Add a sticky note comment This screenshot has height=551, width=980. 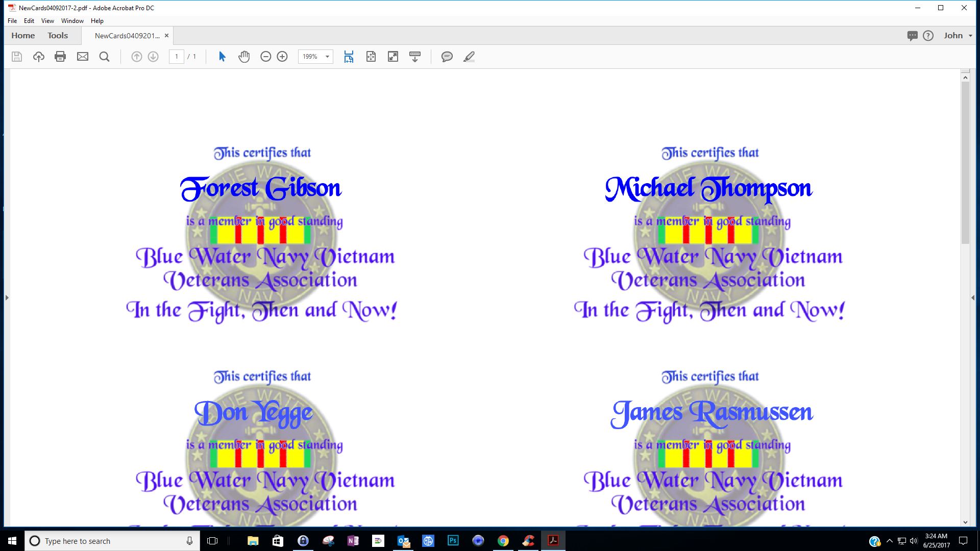(x=447, y=57)
